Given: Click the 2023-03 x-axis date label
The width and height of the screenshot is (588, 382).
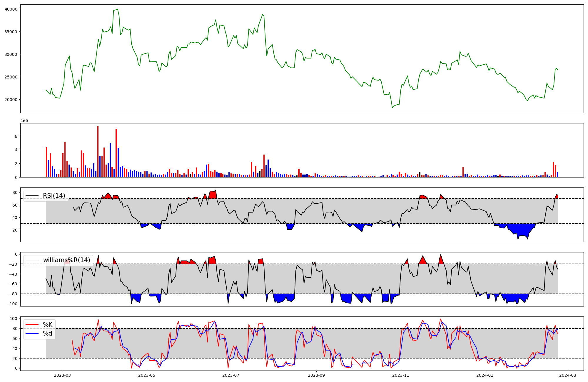Looking at the screenshot, I should [62, 375].
